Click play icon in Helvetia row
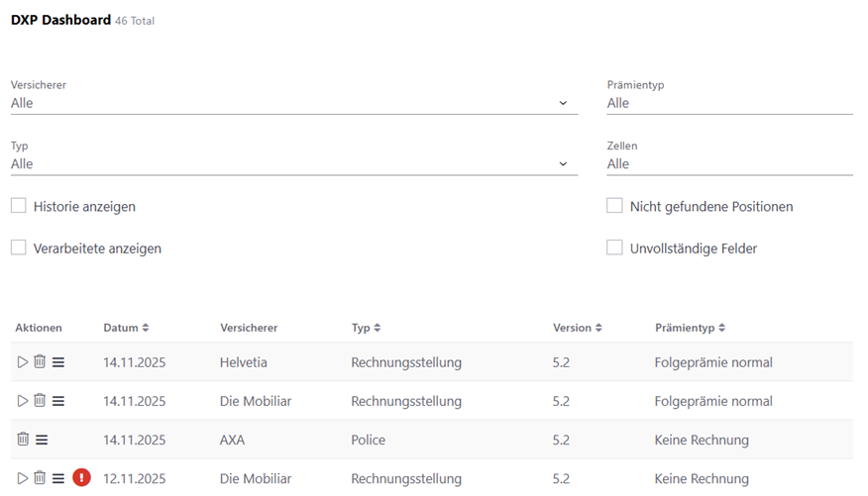The height and width of the screenshot is (496, 868). click(x=23, y=362)
